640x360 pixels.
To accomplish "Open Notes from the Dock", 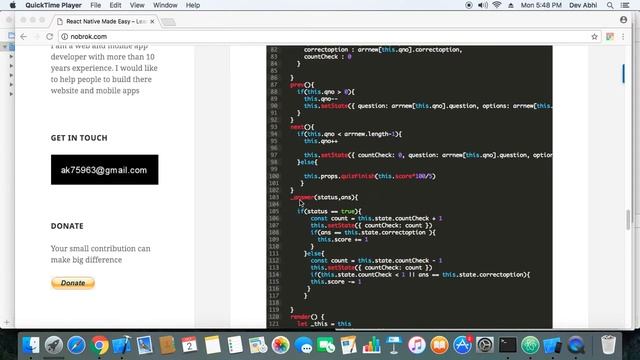I will [x=212, y=345].
